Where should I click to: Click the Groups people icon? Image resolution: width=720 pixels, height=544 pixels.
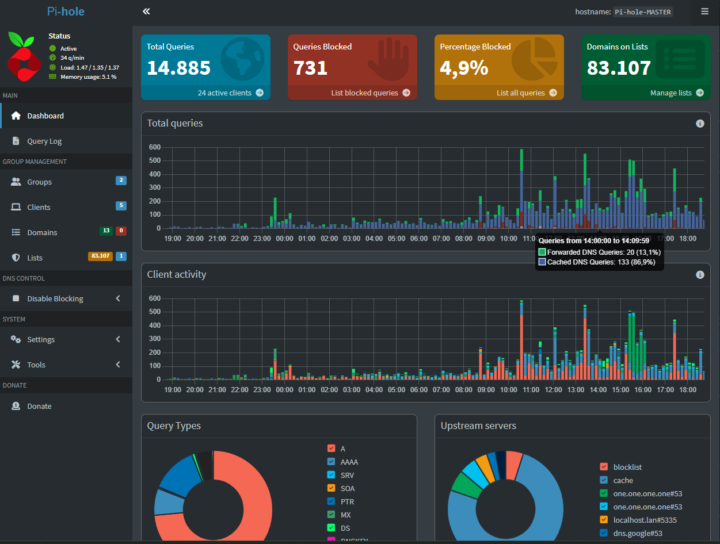[x=16, y=182]
